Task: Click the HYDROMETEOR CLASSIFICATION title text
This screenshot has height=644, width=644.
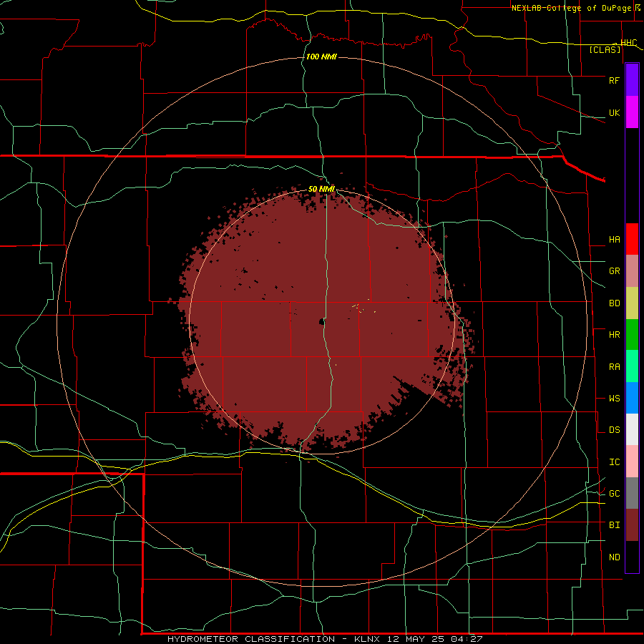Action: click(251, 639)
